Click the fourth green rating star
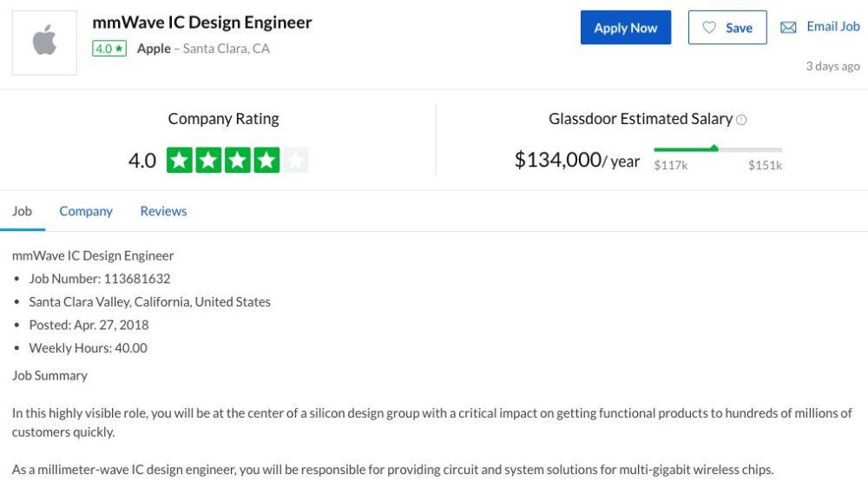Image resolution: width=868 pixels, height=481 pixels. (266, 160)
